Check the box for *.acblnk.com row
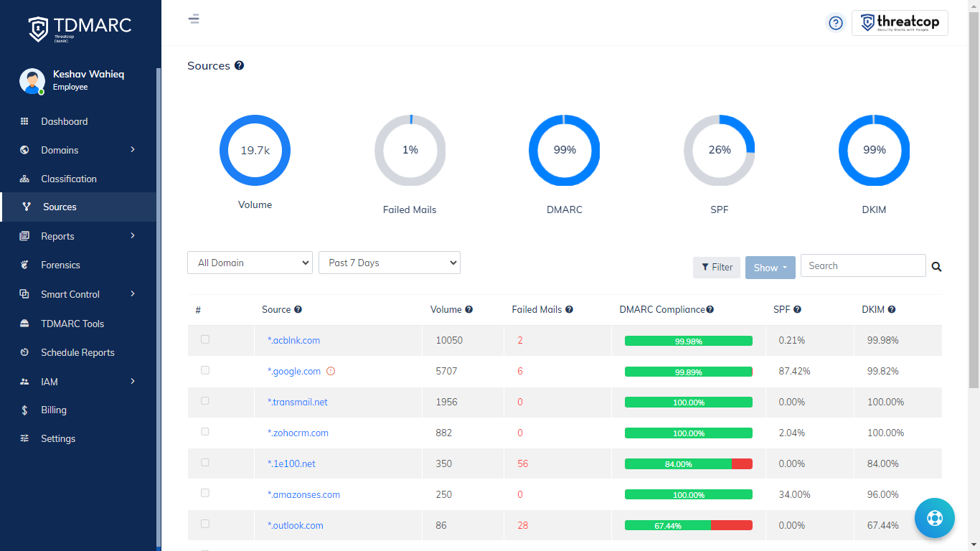Viewport: 980px width, 551px height. tap(205, 339)
